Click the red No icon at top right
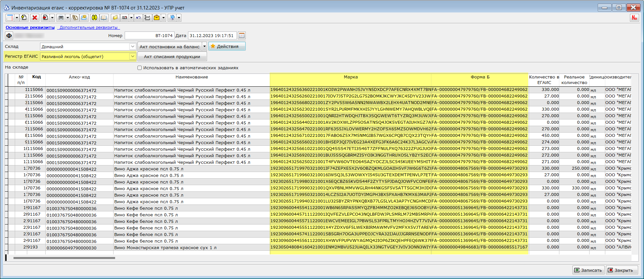Image resolution: width=644 pixels, height=279 pixels. [x=634, y=18]
